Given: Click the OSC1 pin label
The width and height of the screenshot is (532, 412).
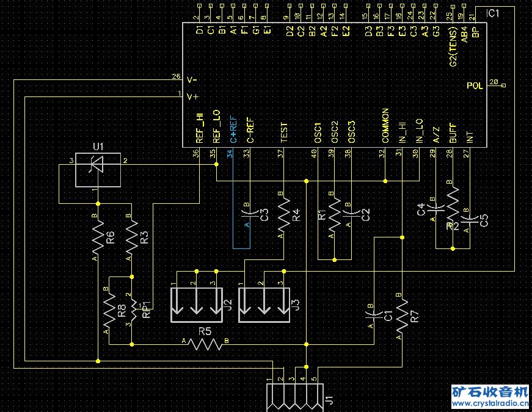Looking at the screenshot, I should 318,133.
